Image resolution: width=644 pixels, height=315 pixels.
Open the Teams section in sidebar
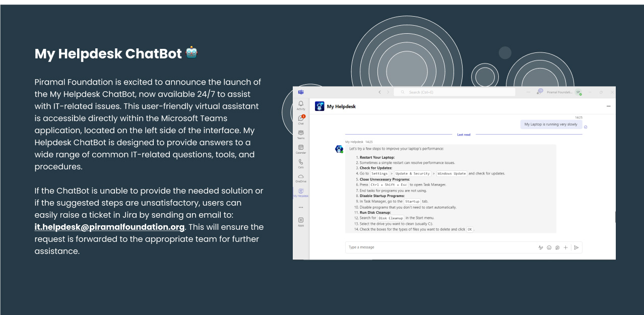point(301,134)
